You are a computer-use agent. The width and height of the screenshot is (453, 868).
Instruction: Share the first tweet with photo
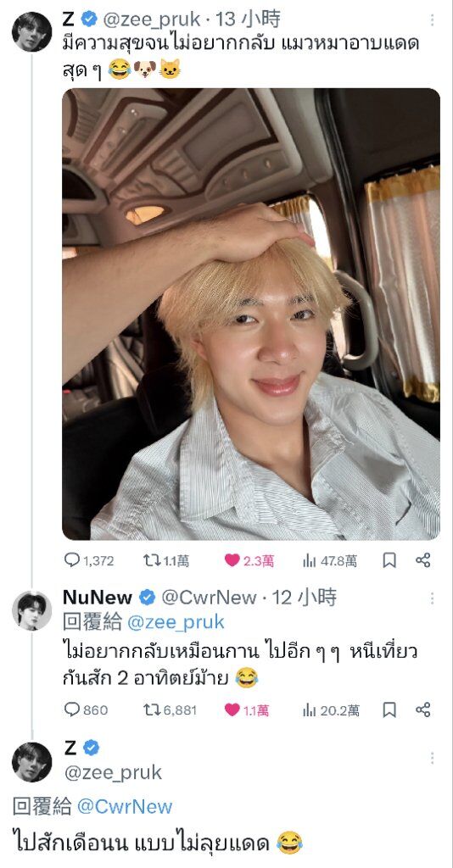(x=423, y=560)
